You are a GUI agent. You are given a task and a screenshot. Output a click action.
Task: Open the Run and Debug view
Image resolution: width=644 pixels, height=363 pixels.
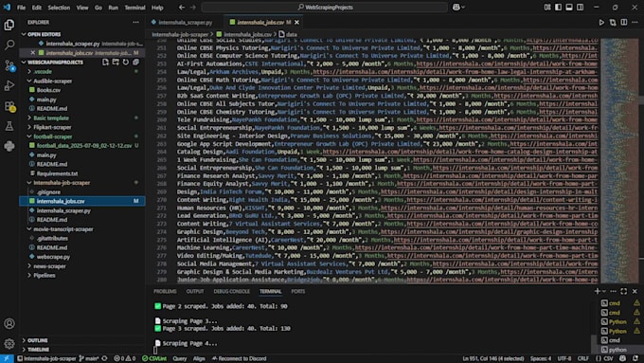(x=9, y=85)
